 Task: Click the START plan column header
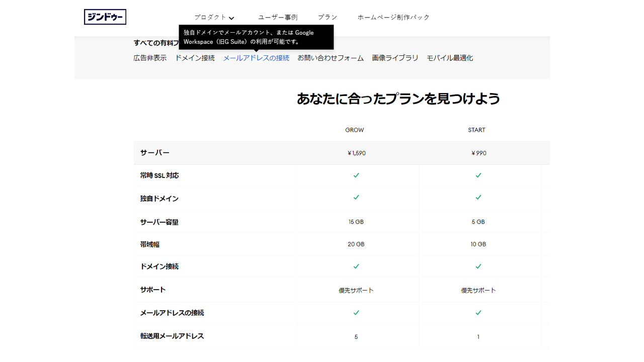coord(477,130)
